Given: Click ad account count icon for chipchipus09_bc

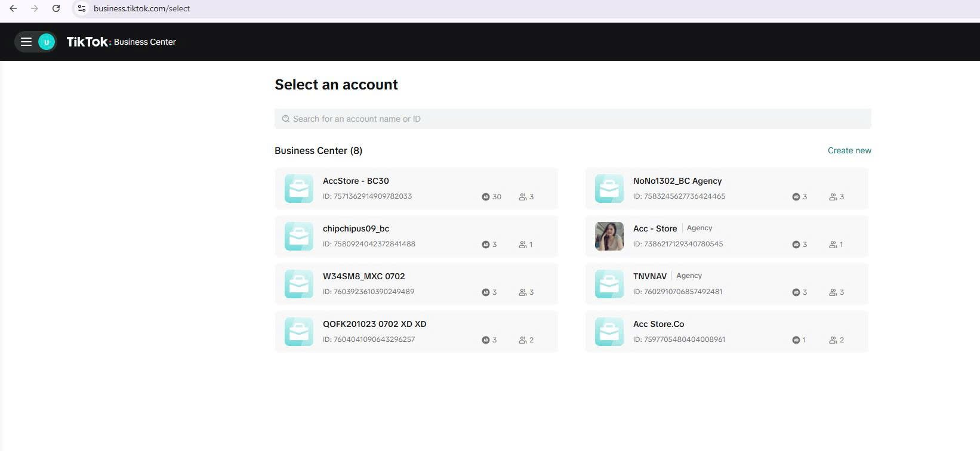Looking at the screenshot, I should [x=486, y=245].
